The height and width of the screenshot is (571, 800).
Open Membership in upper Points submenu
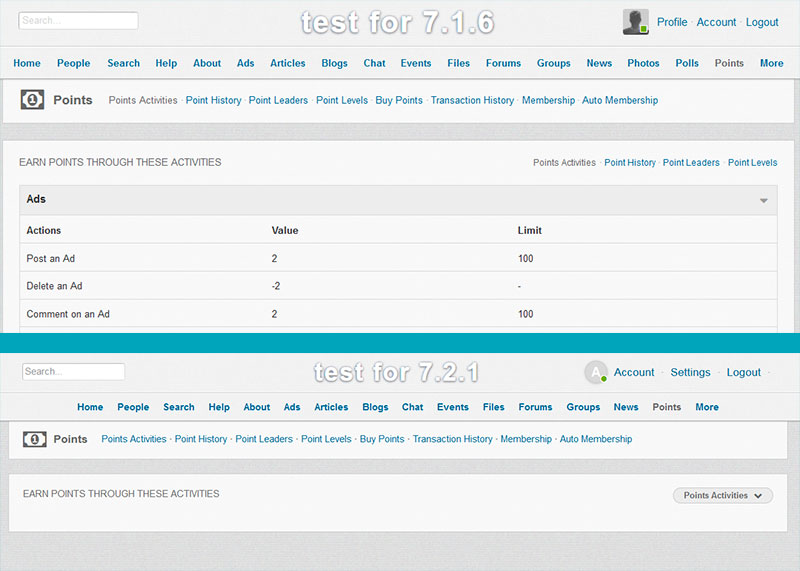tap(548, 100)
